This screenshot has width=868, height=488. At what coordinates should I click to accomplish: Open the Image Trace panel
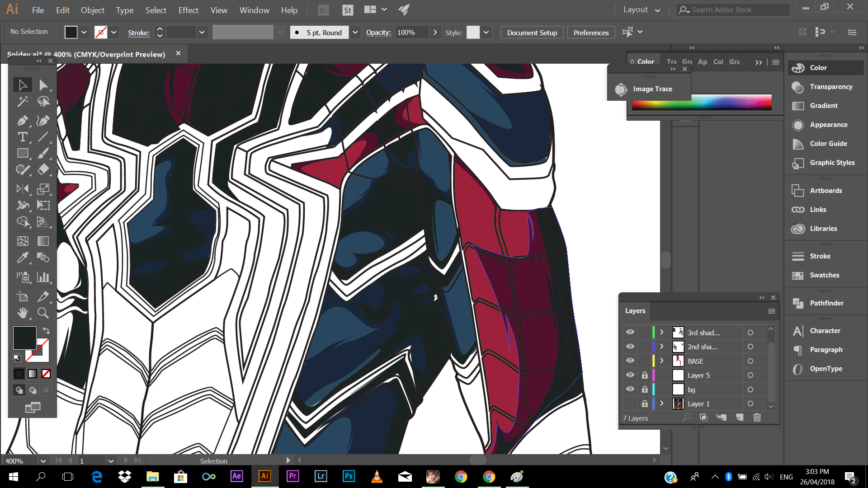click(649, 89)
